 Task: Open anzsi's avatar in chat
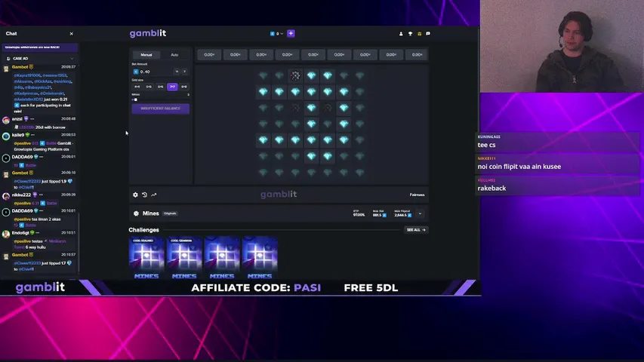[x=6, y=120]
